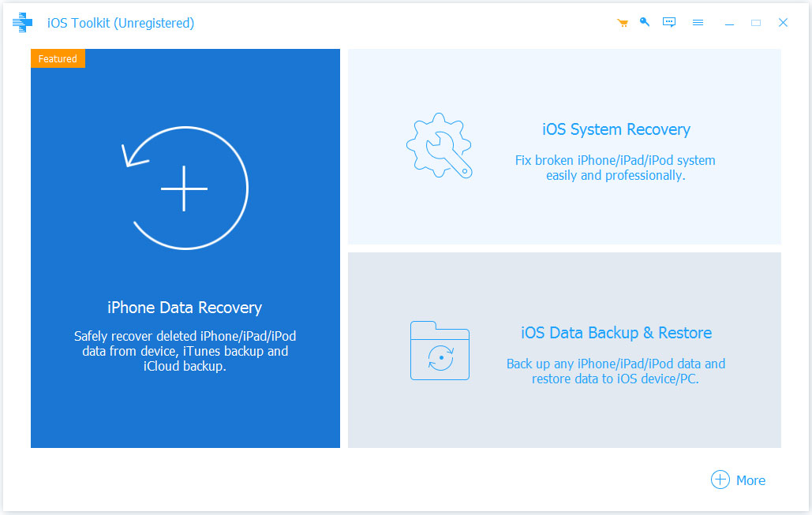The width and height of the screenshot is (812, 515).
Task: Click the orange shopping cart purchase icon
Action: coord(623,23)
